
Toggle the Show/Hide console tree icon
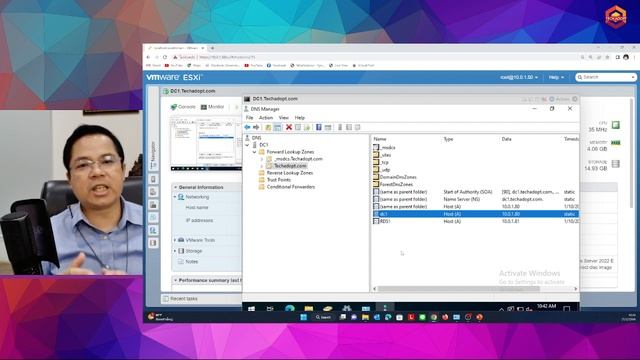[x=278, y=127]
